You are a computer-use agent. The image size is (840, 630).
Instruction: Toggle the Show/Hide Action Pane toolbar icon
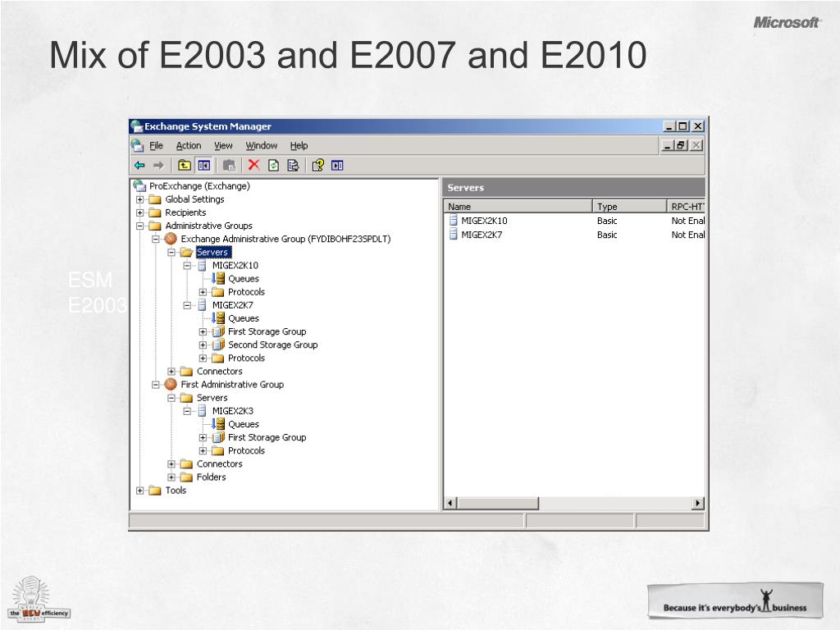(x=337, y=166)
